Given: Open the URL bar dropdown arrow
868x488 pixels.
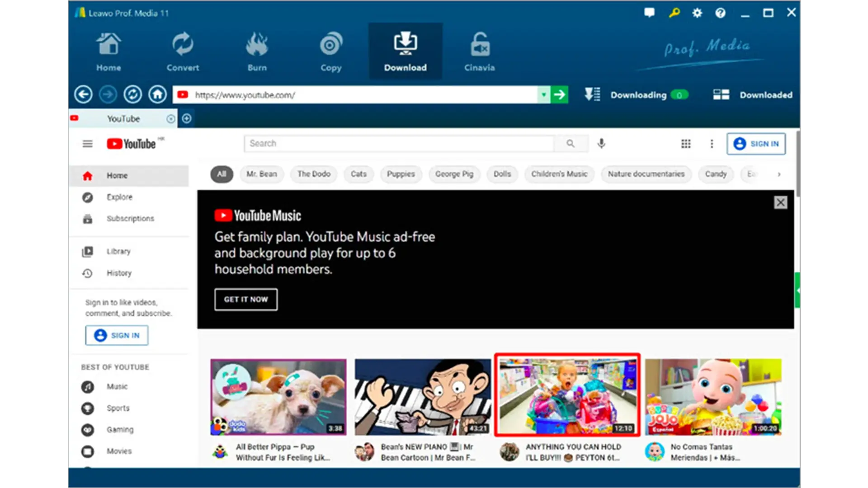Looking at the screenshot, I should click(542, 95).
